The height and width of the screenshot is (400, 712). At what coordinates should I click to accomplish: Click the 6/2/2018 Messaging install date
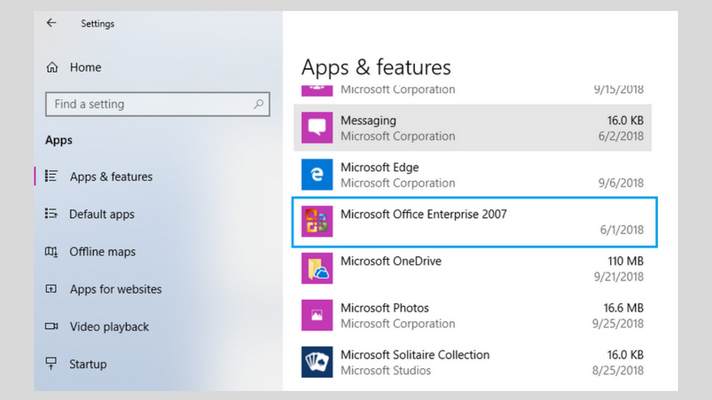(x=621, y=136)
